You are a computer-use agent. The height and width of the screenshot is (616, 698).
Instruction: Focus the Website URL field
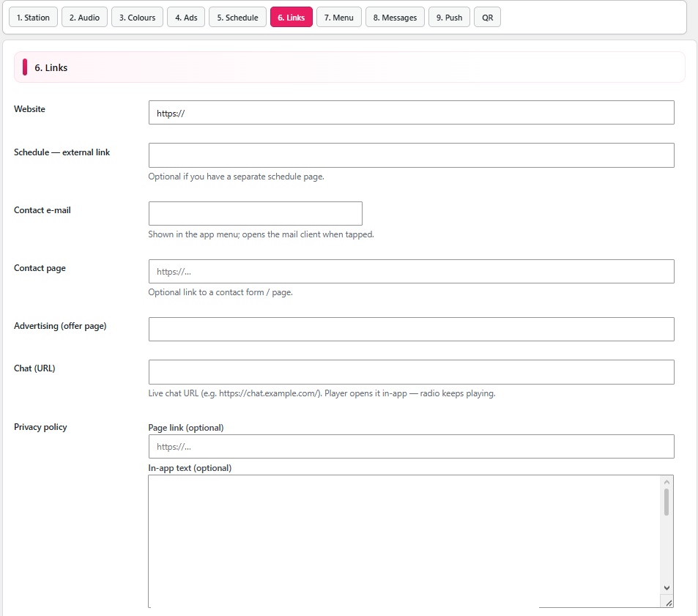(412, 113)
